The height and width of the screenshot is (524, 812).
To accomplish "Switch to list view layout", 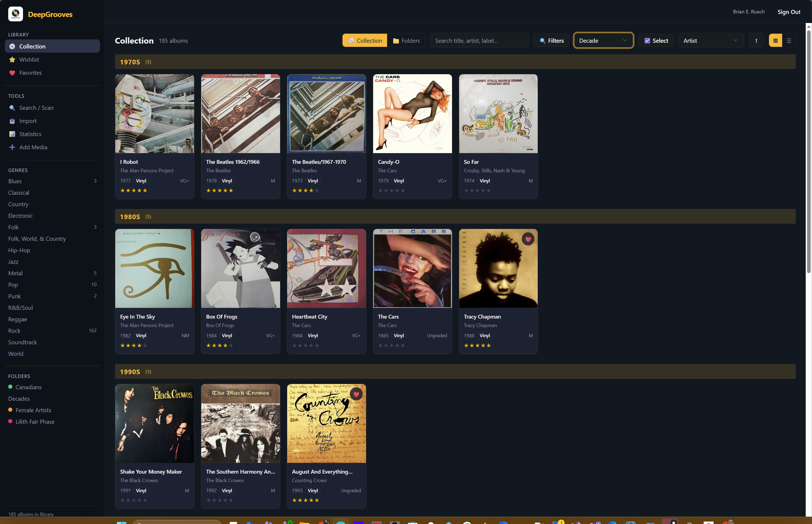I will click(790, 40).
